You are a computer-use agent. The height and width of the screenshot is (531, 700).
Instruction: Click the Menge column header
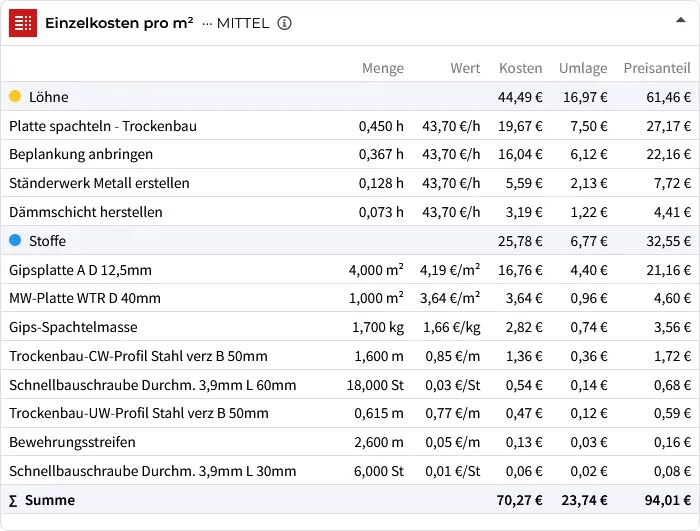[383, 68]
